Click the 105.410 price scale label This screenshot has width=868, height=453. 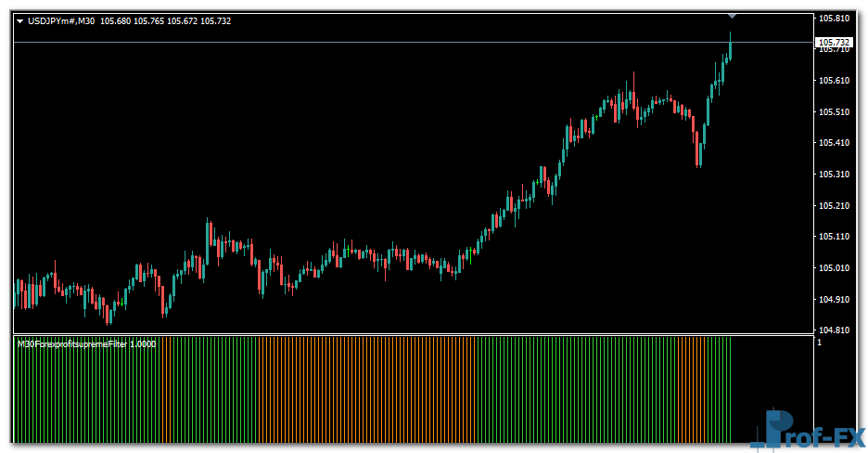834,143
